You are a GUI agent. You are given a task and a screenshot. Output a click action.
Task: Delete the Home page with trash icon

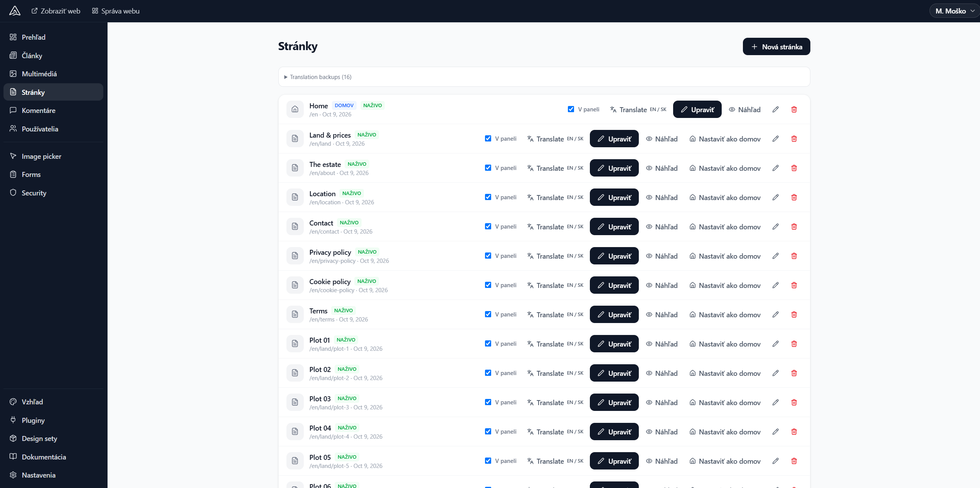pos(794,109)
